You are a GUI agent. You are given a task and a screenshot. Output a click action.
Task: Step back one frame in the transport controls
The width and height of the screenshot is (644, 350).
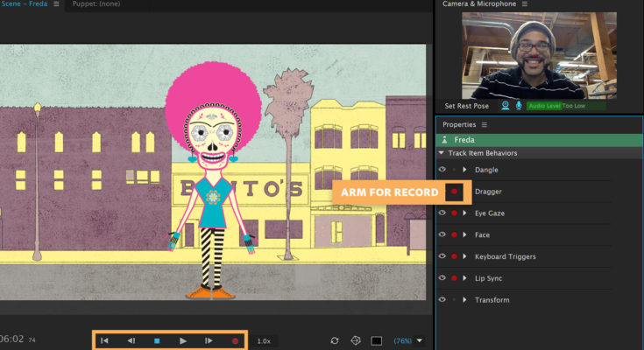click(131, 340)
